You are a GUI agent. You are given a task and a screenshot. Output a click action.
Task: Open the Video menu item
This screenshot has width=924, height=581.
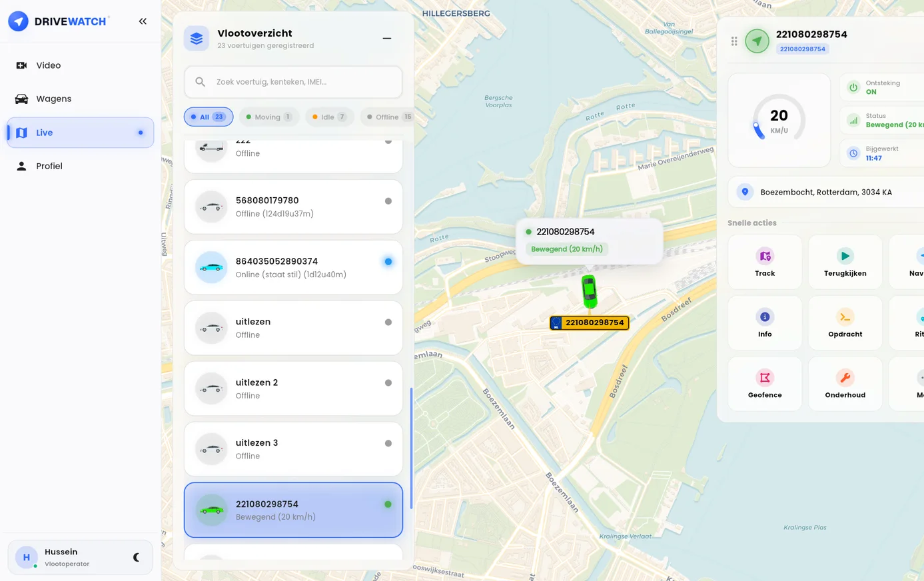80,65
